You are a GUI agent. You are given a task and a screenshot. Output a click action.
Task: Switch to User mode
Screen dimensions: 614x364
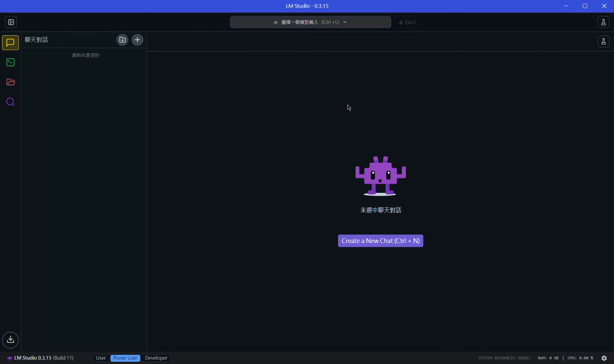(100, 358)
